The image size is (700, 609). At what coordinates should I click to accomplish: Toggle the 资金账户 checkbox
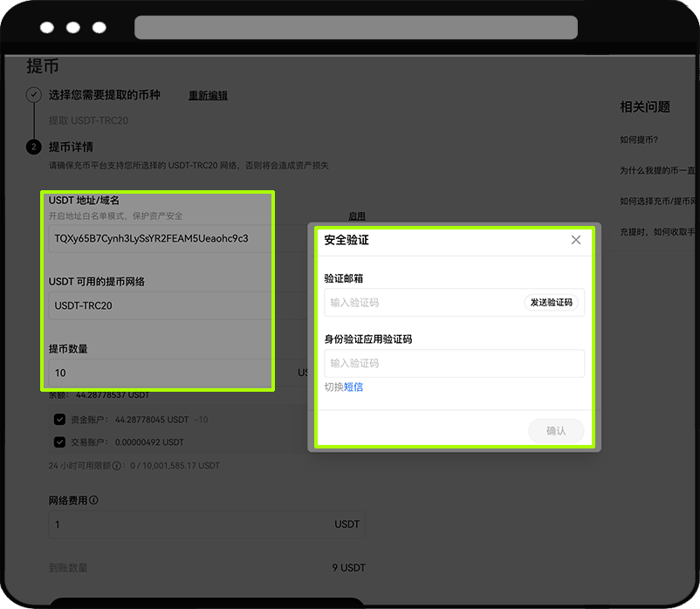[x=60, y=420]
